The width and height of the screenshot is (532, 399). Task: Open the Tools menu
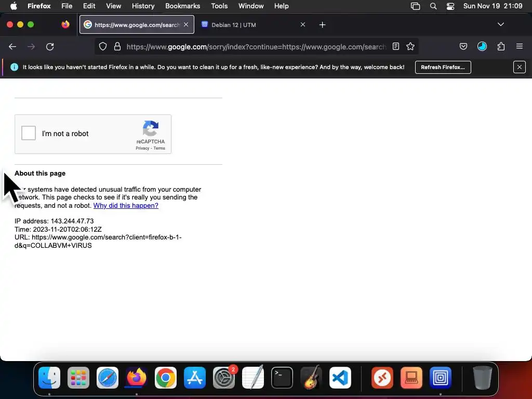pyautogui.click(x=219, y=6)
